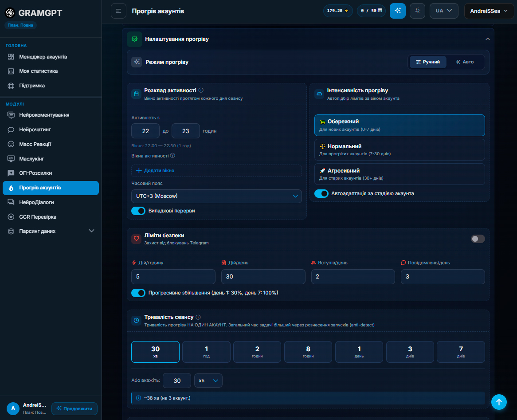Viewport: 517px width, 420px height.
Task: Click the gear icon of Налаштування прогріву
Action: coord(134,39)
